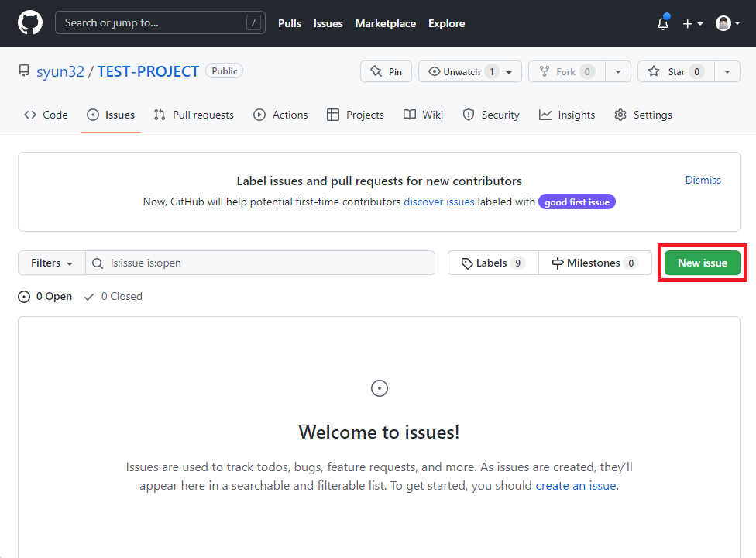756x558 pixels.
Task: Select the Issues repository tab
Action: [x=111, y=115]
